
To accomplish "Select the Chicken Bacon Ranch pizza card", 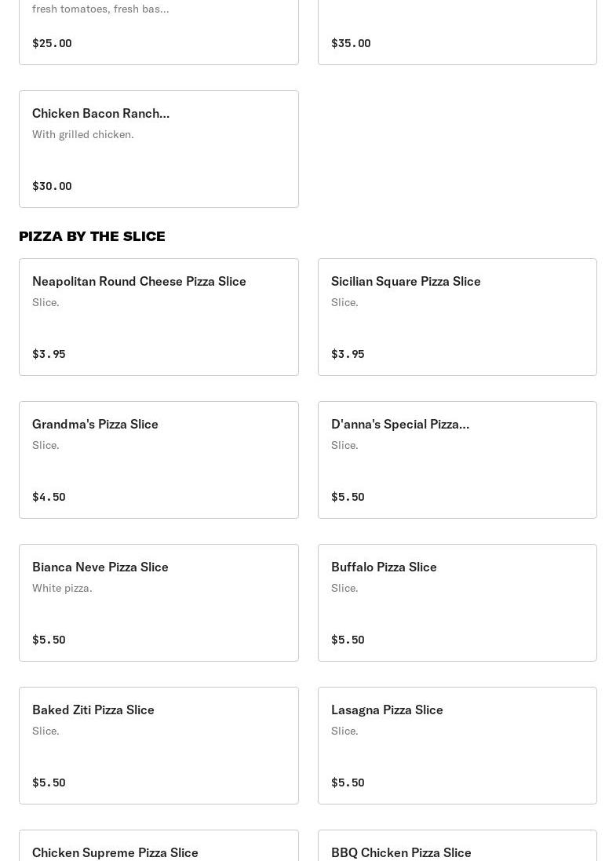I will (x=159, y=149).
